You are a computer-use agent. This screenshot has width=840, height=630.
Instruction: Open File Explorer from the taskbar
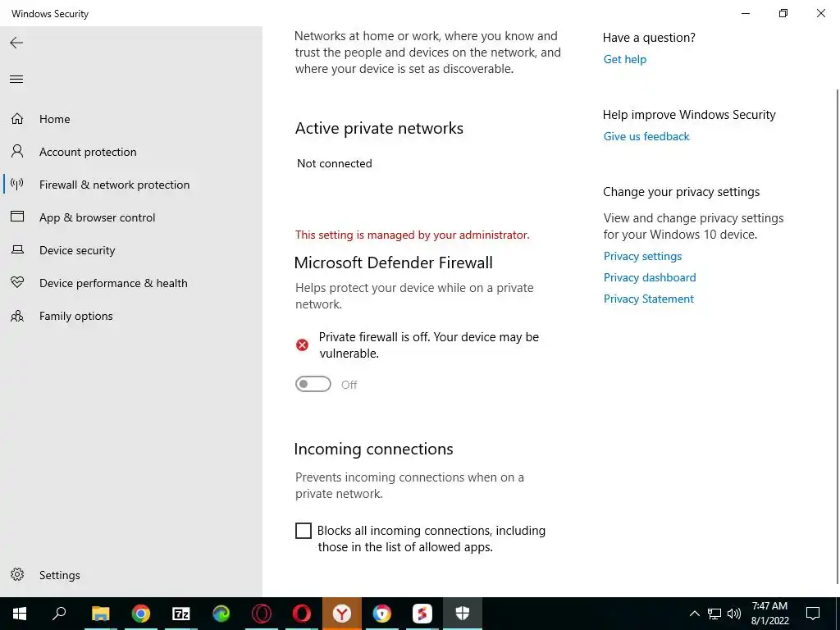pos(100,614)
